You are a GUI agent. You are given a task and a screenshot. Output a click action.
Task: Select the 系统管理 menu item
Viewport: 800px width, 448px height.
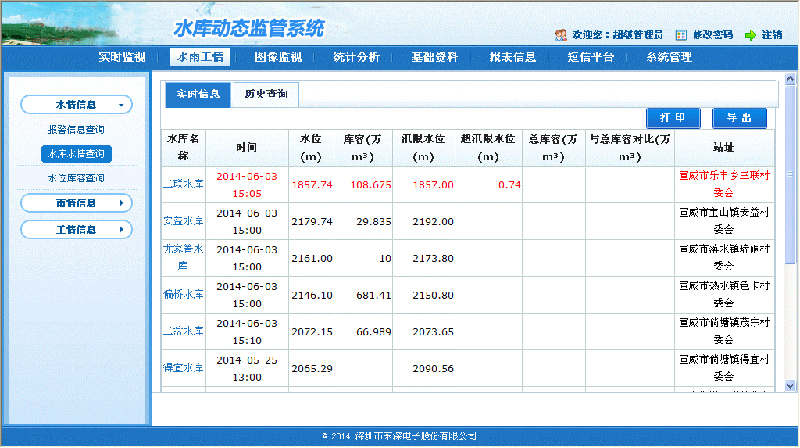click(x=669, y=57)
